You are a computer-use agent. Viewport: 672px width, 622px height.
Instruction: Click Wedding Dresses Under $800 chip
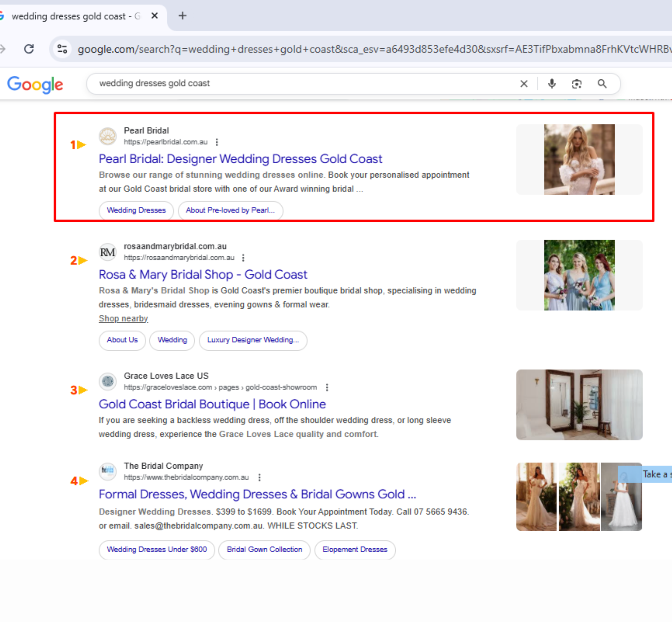point(157,549)
